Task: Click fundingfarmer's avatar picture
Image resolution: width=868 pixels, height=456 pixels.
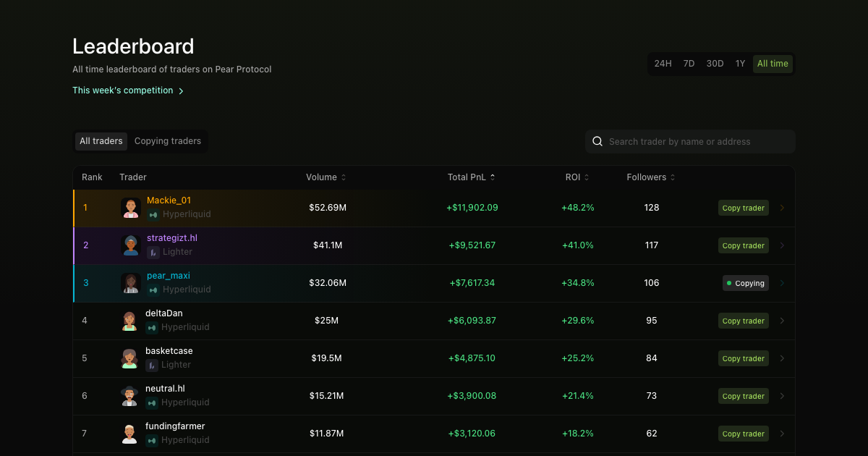Action: click(129, 434)
